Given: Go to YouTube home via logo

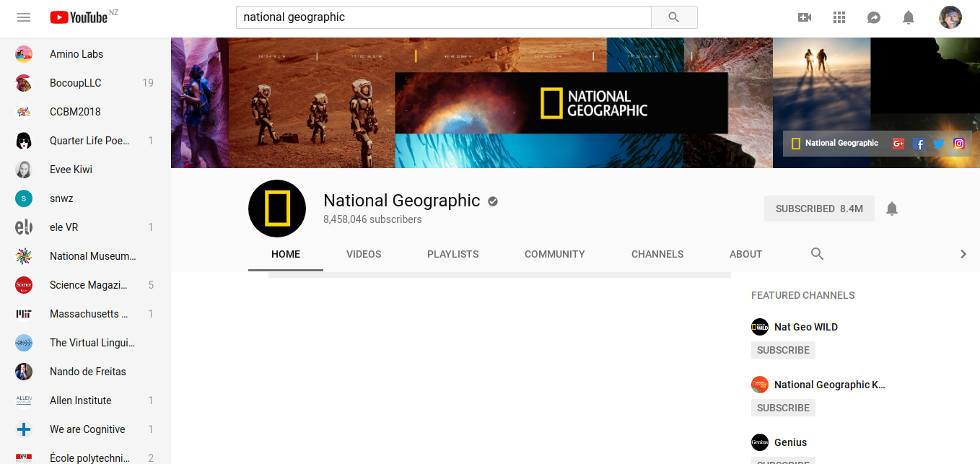Looking at the screenshot, I should pos(79,17).
